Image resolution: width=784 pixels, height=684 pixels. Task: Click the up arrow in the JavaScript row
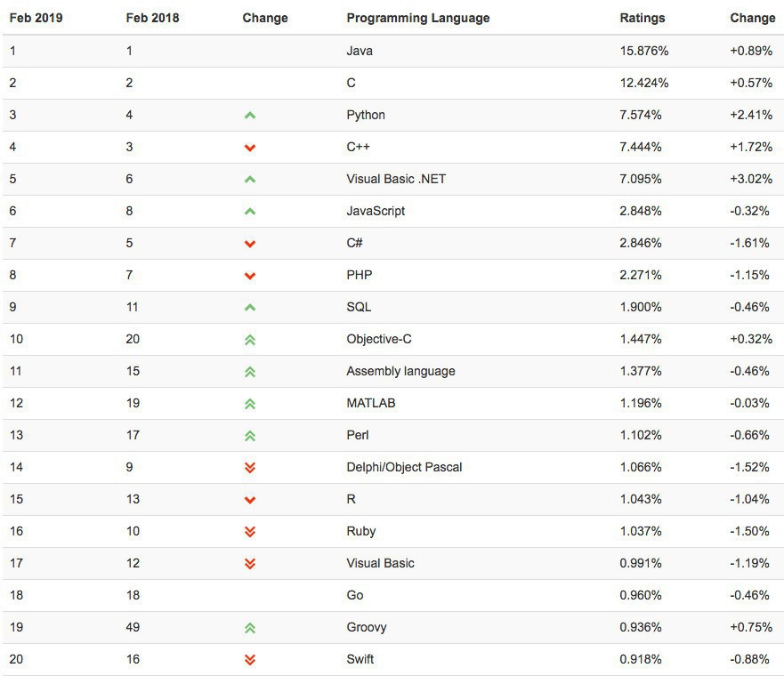click(250, 212)
